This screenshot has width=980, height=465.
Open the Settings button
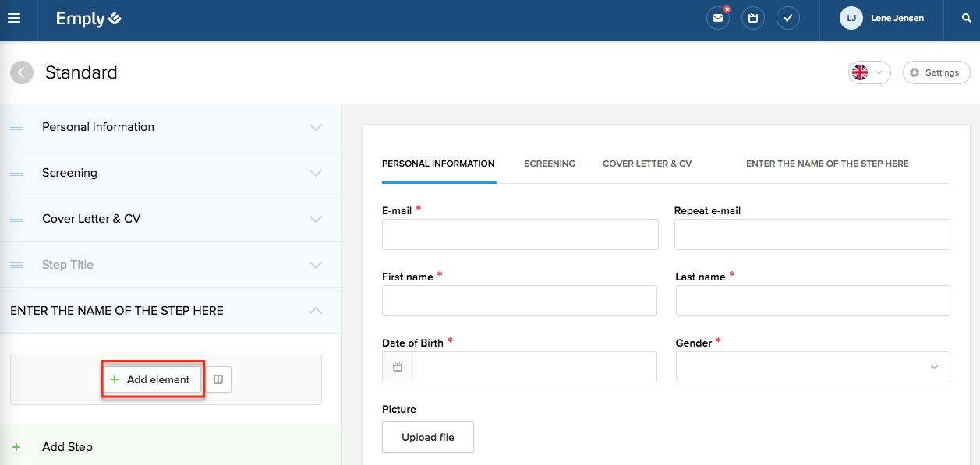click(936, 72)
